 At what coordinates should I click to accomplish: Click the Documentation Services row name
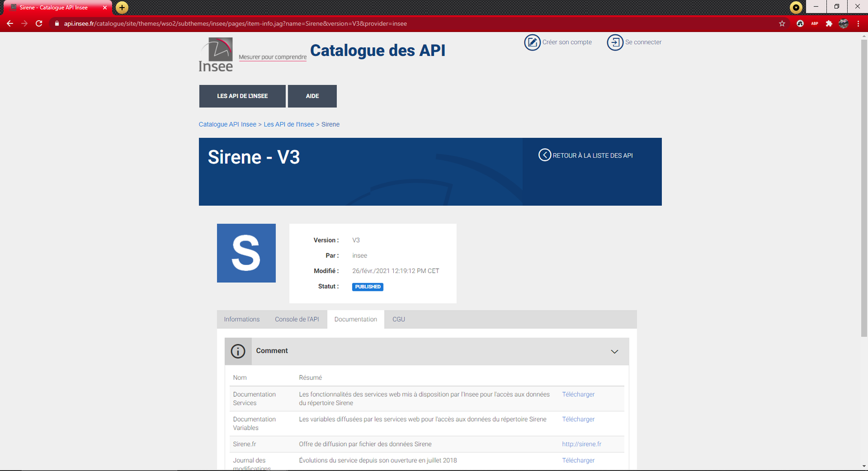pos(254,399)
